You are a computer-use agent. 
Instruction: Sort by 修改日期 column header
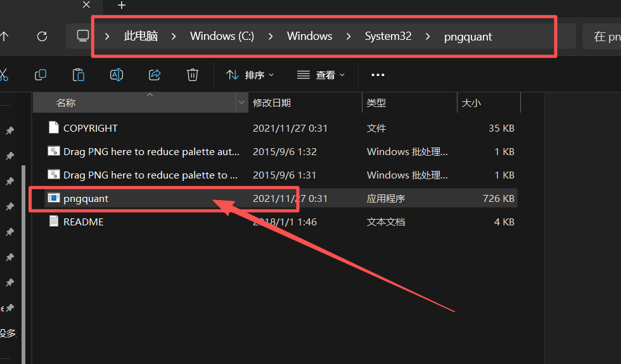[305, 103]
